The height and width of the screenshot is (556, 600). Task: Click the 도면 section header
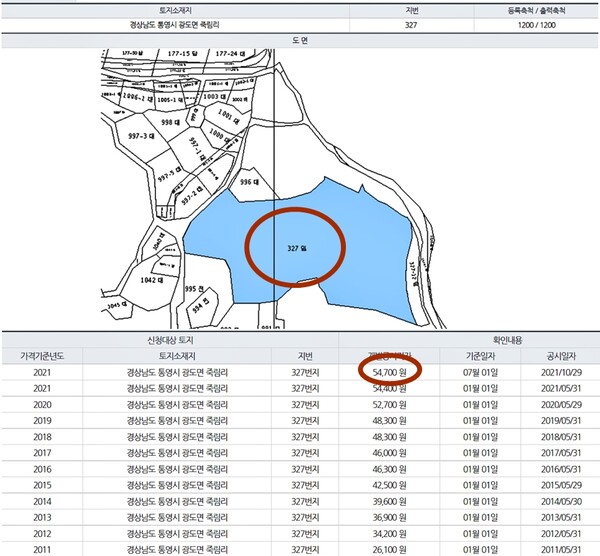(299, 42)
